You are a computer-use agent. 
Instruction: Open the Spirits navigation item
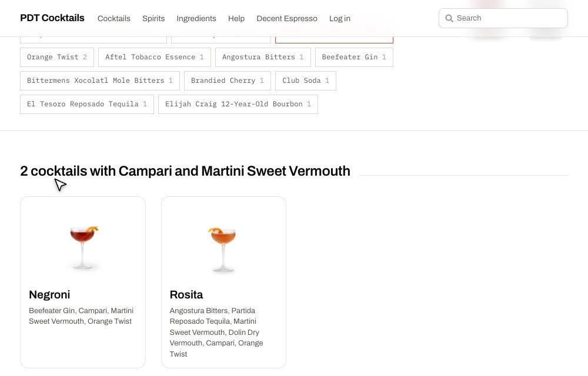153,18
